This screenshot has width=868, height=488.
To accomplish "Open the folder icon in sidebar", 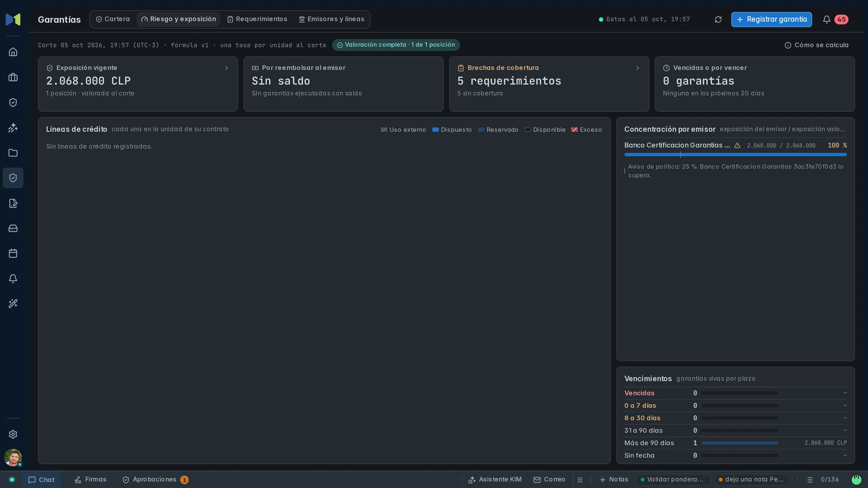I will click(x=13, y=153).
